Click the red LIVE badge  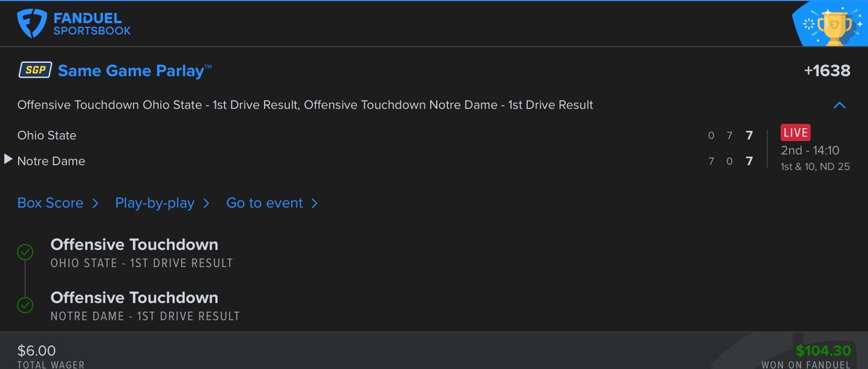tap(795, 133)
